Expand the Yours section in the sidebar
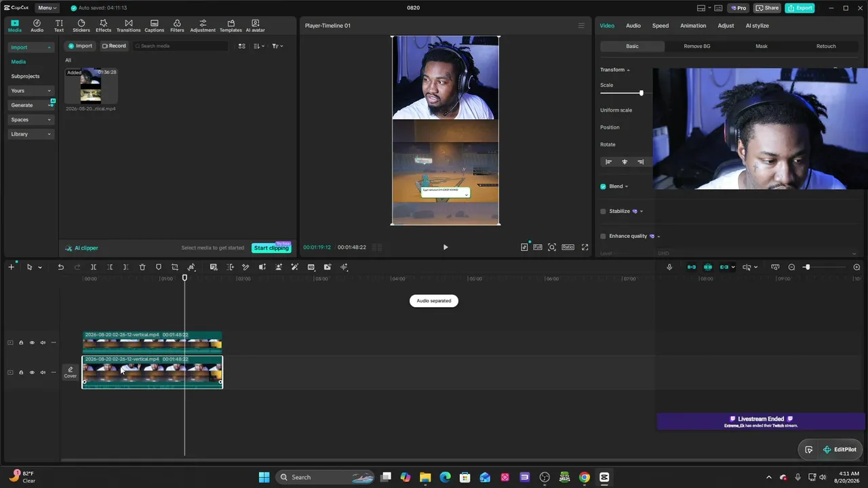The width and height of the screenshot is (868, 488). click(x=31, y=91)
